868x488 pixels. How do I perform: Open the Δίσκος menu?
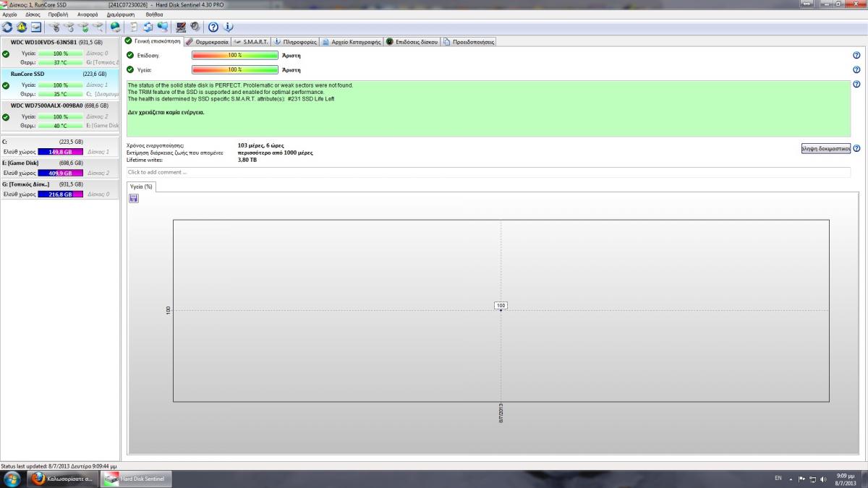coord(33,14)
